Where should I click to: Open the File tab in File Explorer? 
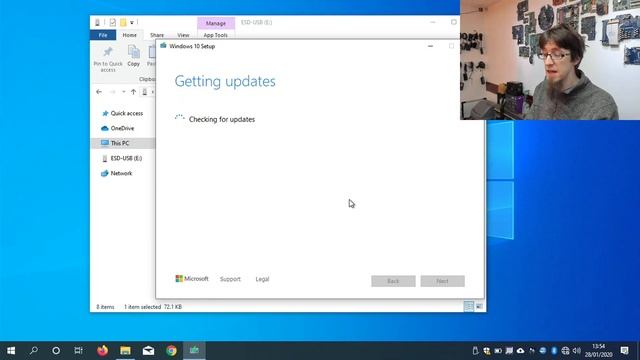click(103, 35)
